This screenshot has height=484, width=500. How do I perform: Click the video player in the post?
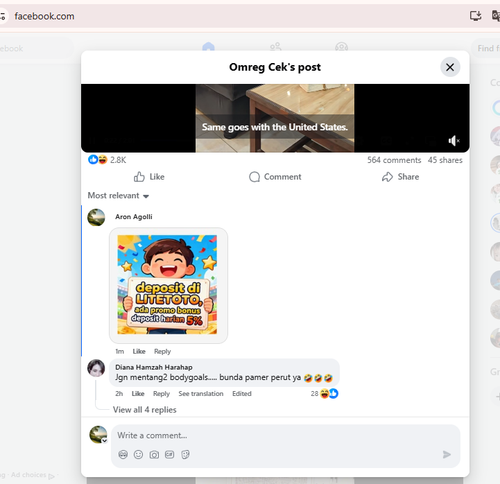(x=275, y=118)
